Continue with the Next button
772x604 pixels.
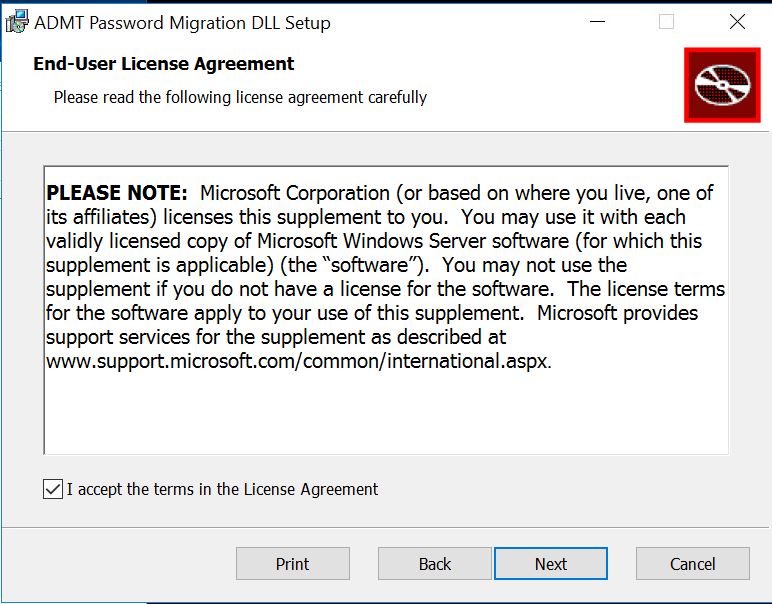pos(551,564)
